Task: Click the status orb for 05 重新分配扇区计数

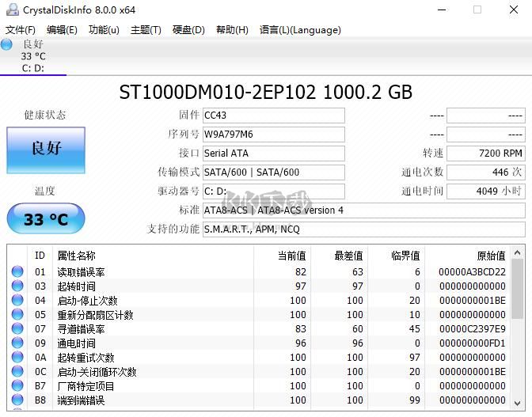Action: click(17, 314)
